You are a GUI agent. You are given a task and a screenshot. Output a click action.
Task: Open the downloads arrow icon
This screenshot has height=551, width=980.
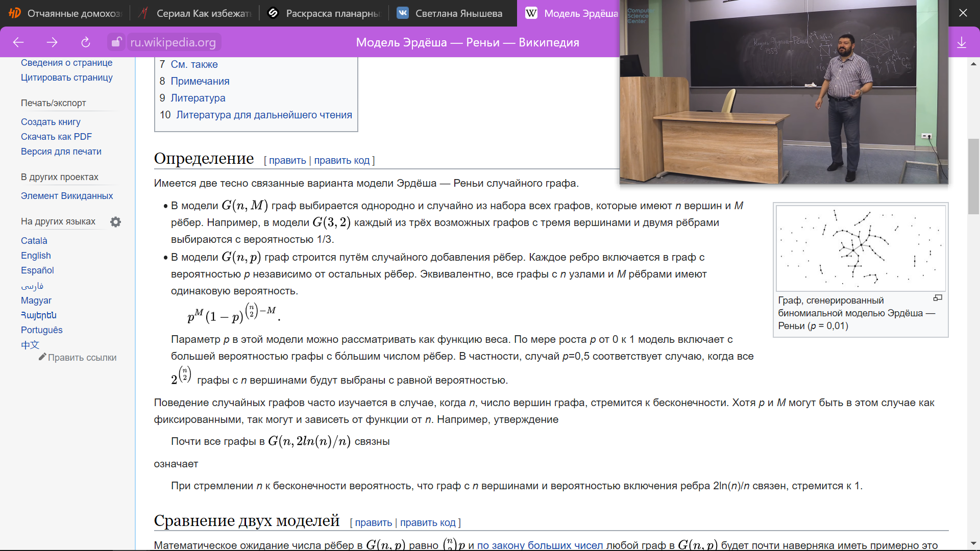tap(962, 42)
